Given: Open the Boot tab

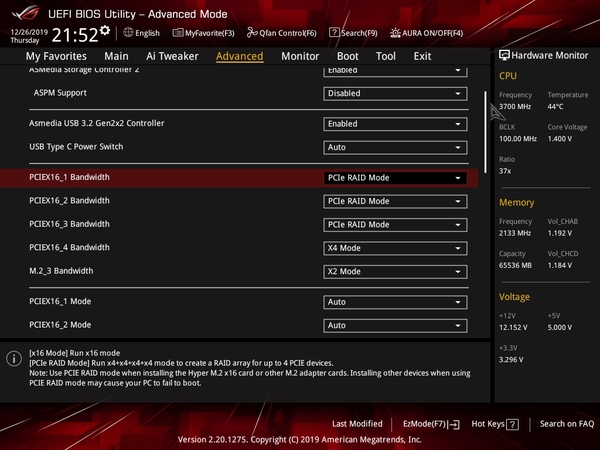Looking at the screenshot, I should 347,56.
